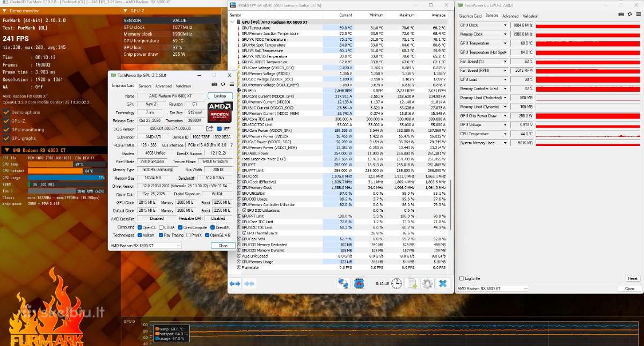Toggle CUDA checkbox in GPU-Z
644x346 pixels.
tap(161, 227)
